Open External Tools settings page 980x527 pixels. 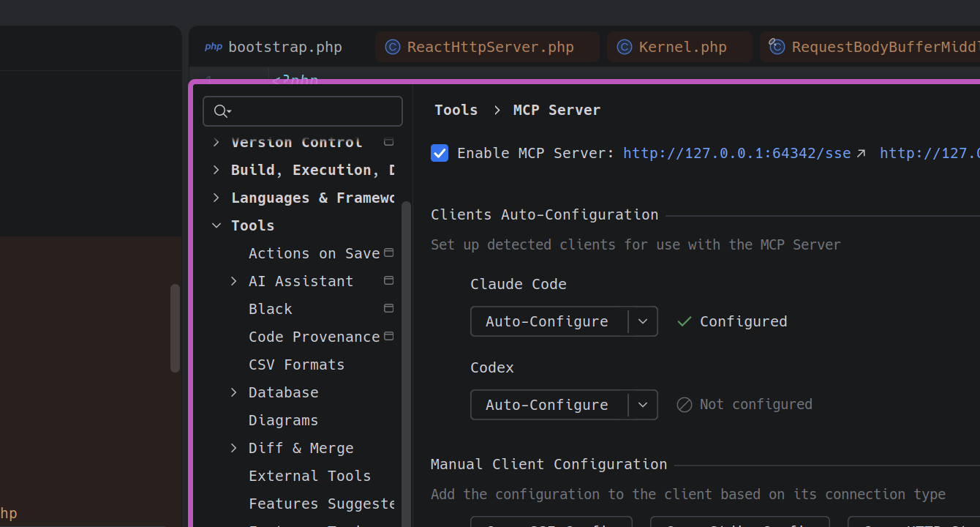pyautogui.click(x=309, y=476)
